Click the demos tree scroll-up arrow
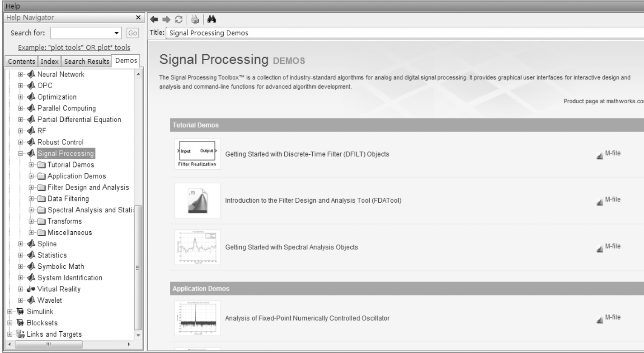Image resolution: width=644 pixels, height=353 pixels. [139, 74]
